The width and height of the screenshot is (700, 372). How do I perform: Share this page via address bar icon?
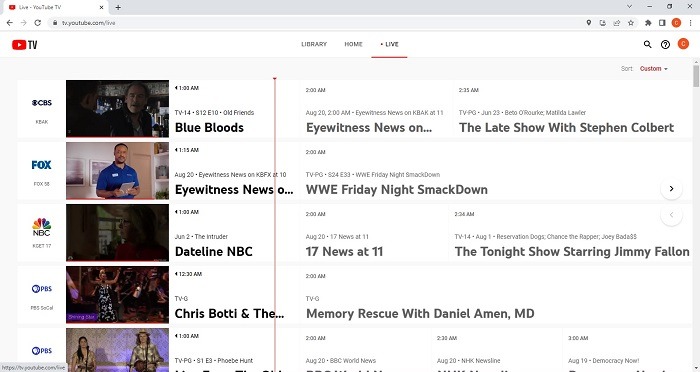click(617, 23)
